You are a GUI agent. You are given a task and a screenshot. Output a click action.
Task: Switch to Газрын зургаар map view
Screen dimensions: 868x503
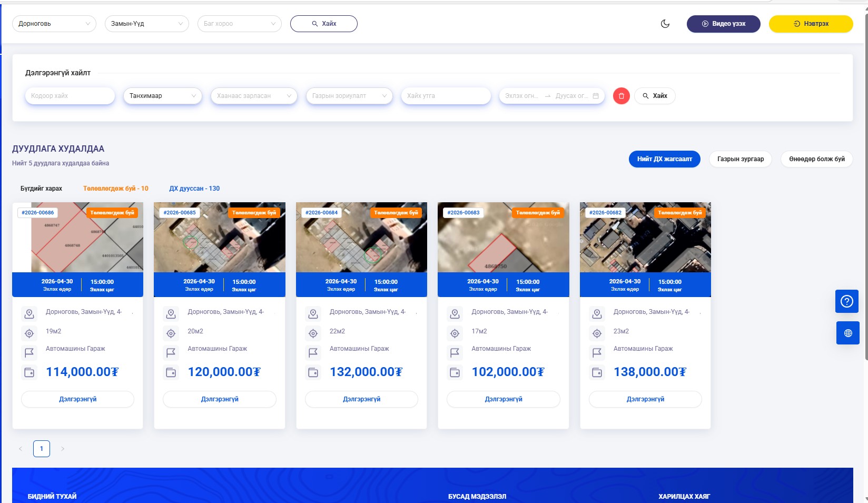(x=740, y=159)
